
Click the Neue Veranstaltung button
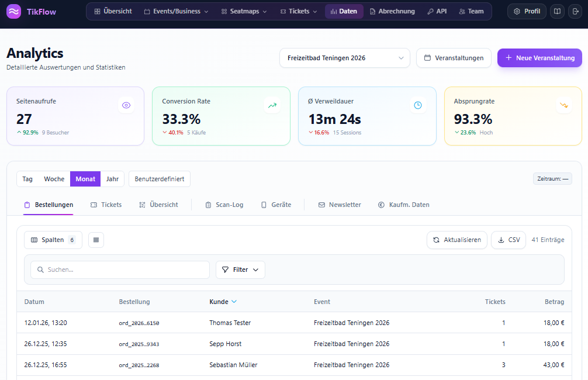(x=539, y=58)
